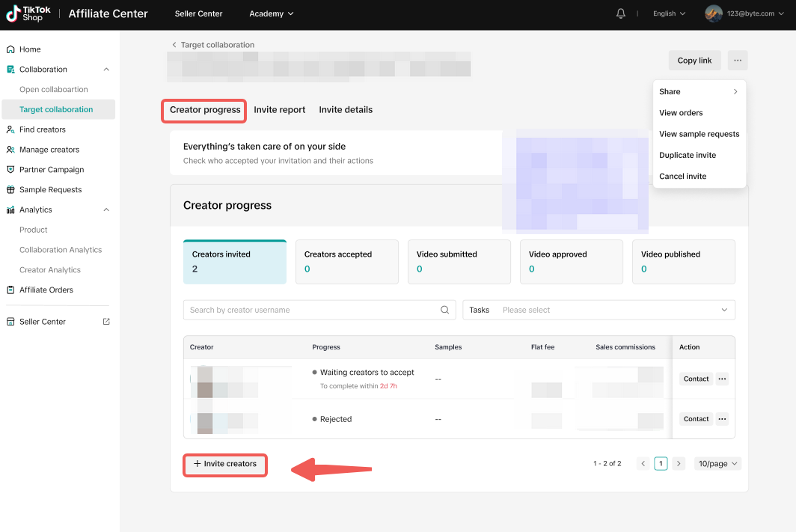Collapse the Analytics sidebar section
Image resolution: width=796 pixels, height=532 pixels.
point(106,210)
